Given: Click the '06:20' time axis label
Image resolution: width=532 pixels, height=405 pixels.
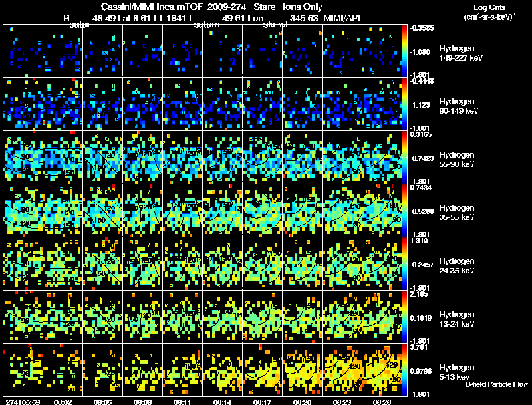Looking at the screenshot, I should pos(302,402).
